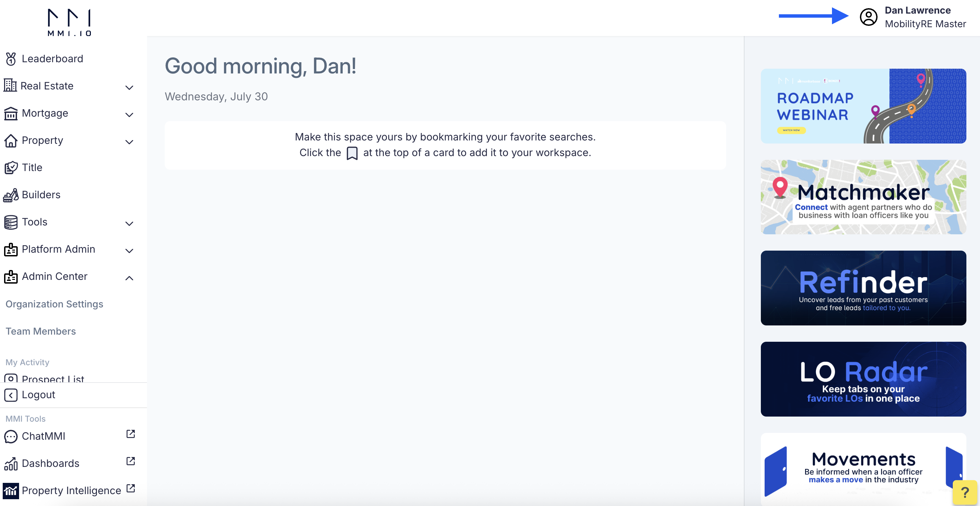Go to Team Members

pyautogui.click(x=41, y=332)
